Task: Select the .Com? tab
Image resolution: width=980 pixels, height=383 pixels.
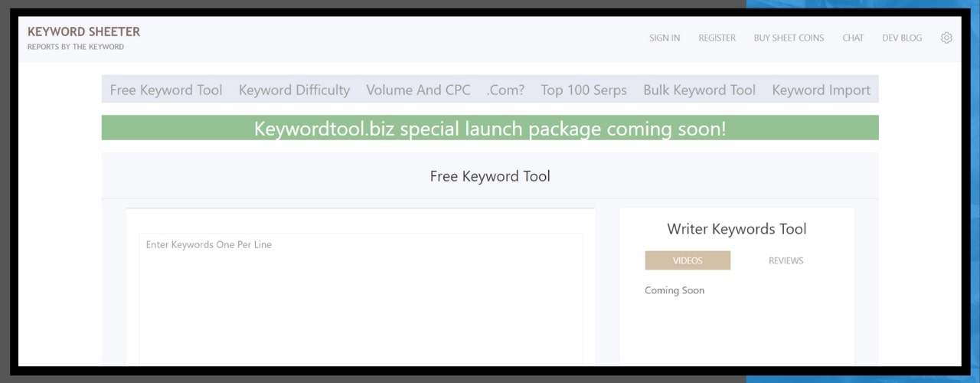Action: tap(505, 90)
